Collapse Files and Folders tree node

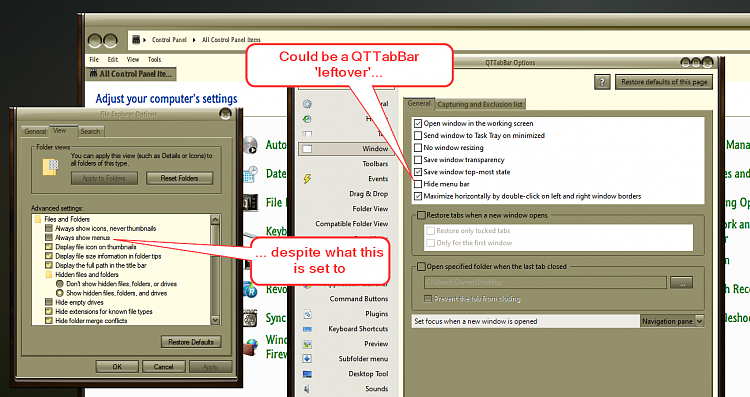38,219
